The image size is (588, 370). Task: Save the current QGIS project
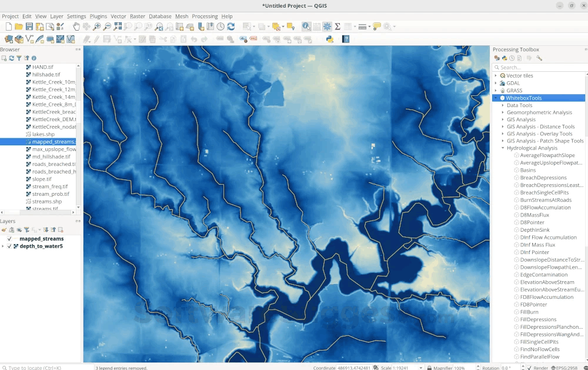(x=29, y=26)
